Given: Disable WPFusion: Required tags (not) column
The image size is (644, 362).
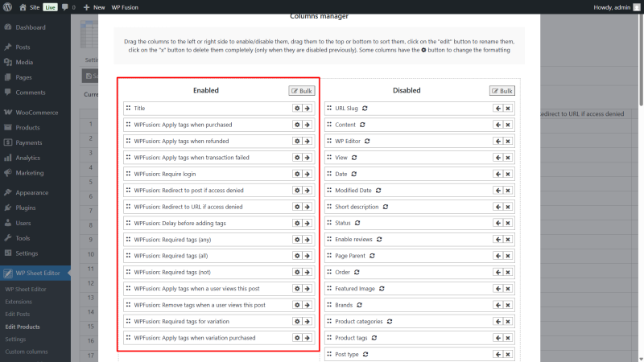Looking at the screenshot, I should click(x=308, y=272).
